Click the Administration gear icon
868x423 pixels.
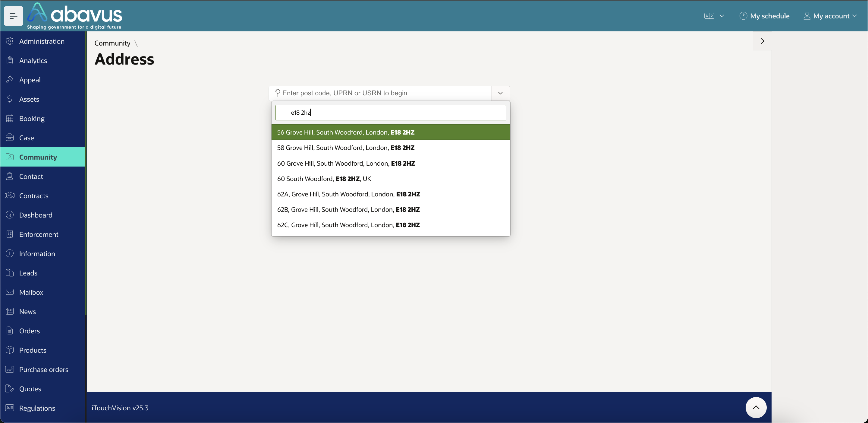pos(10,41)
